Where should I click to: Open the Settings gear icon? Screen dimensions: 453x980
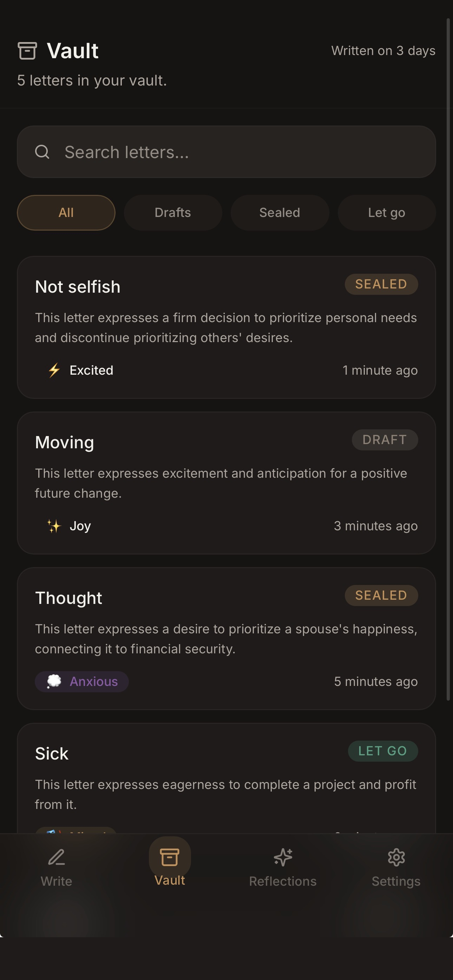pyautogui.click(x=396, y=857)
